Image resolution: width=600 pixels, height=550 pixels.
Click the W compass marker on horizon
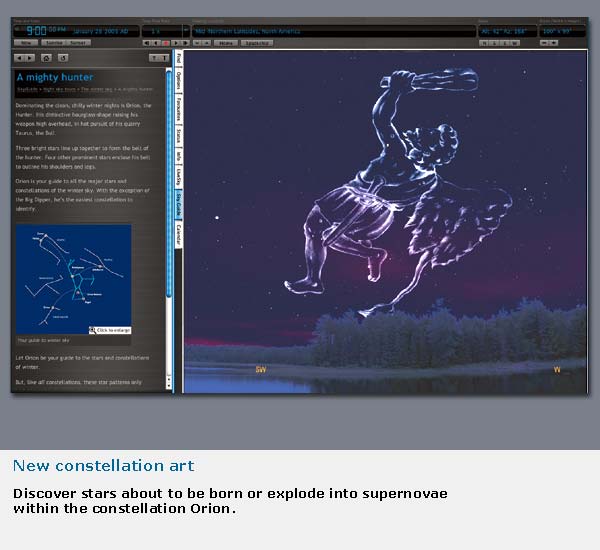(x=557, y=369)
